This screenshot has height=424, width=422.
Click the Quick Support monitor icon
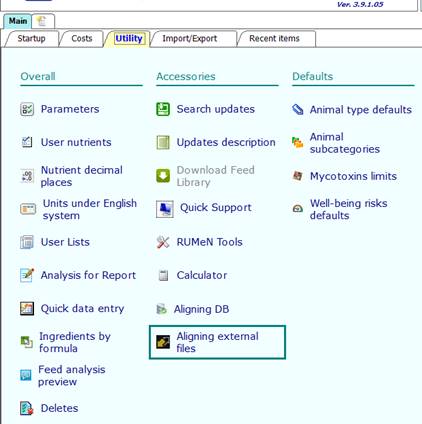165,209
